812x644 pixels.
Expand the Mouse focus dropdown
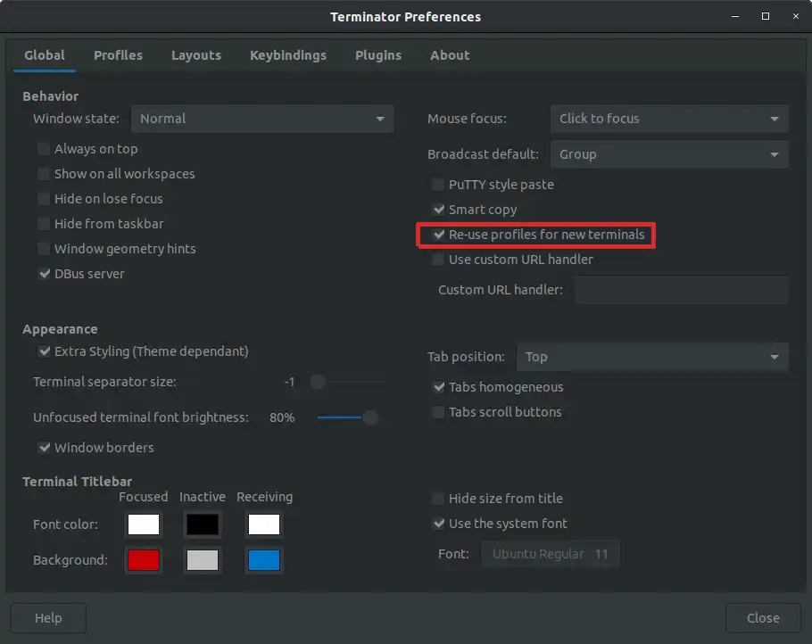coord(669,119)
